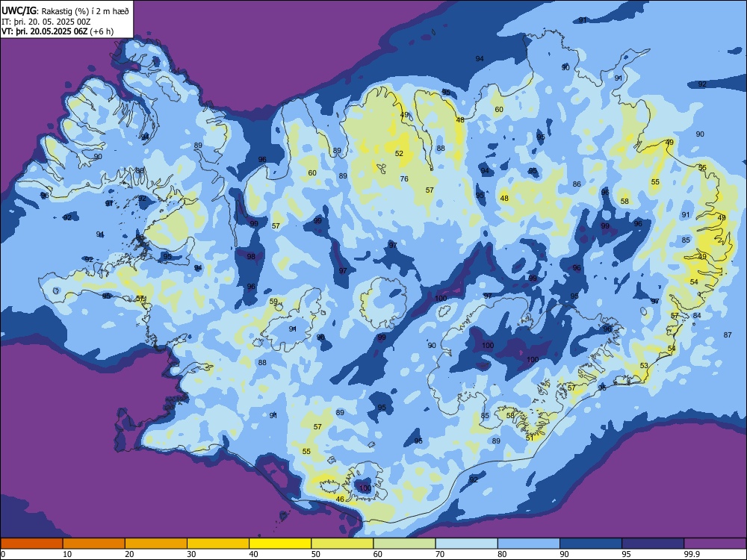747x560 pixels.
Task: Click the pale blue 70–80 legend swatch
Action: [x=467, y=544]
